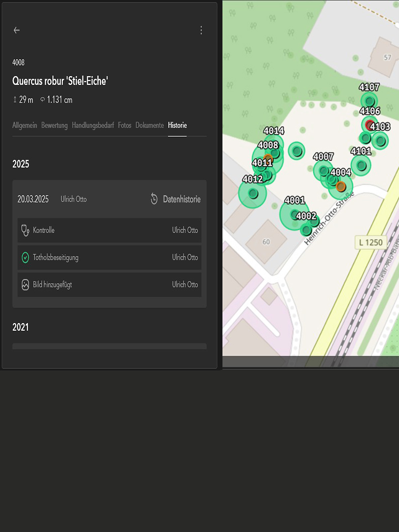Switch to the Allgemein tab
Viewport: 399px width, 532px height.
pyautogui.click(x=25, y=125)
